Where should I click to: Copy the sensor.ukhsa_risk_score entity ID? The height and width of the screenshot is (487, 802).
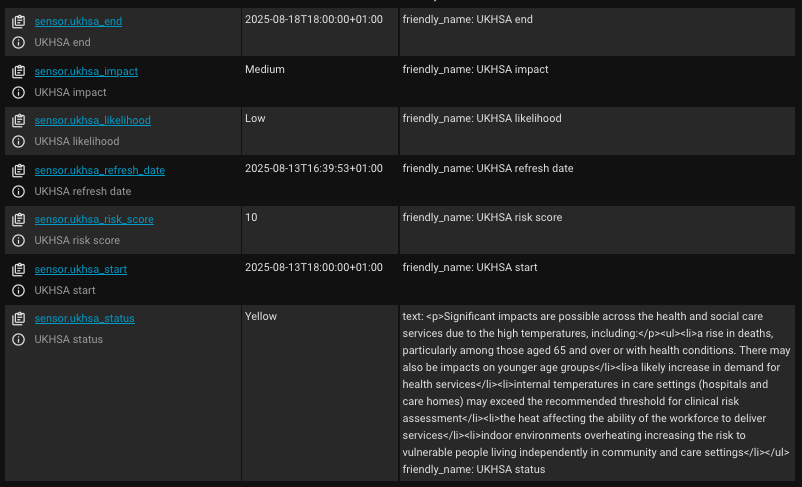tap(18, 219)
